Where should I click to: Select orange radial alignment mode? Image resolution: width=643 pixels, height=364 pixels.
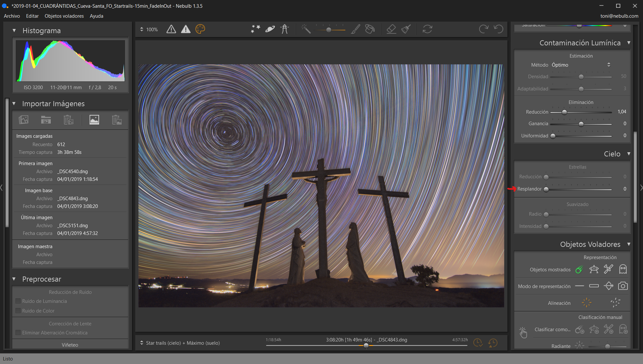click(x=587, y=303)
